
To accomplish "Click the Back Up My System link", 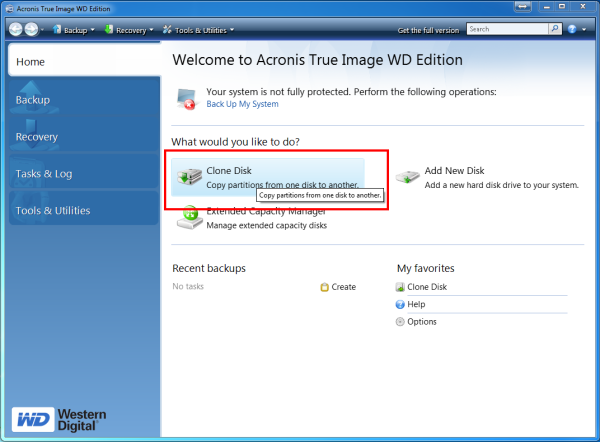I will click(x=242, y=105).
